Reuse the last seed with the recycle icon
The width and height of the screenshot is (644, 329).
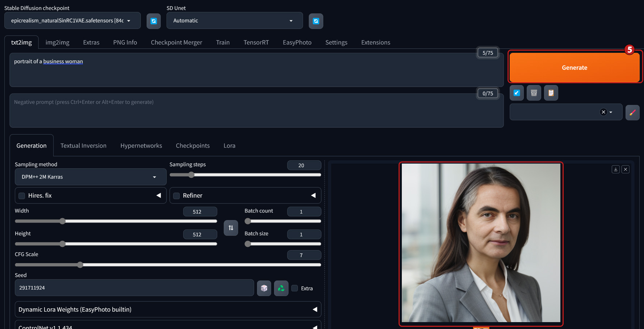point(281,288)
